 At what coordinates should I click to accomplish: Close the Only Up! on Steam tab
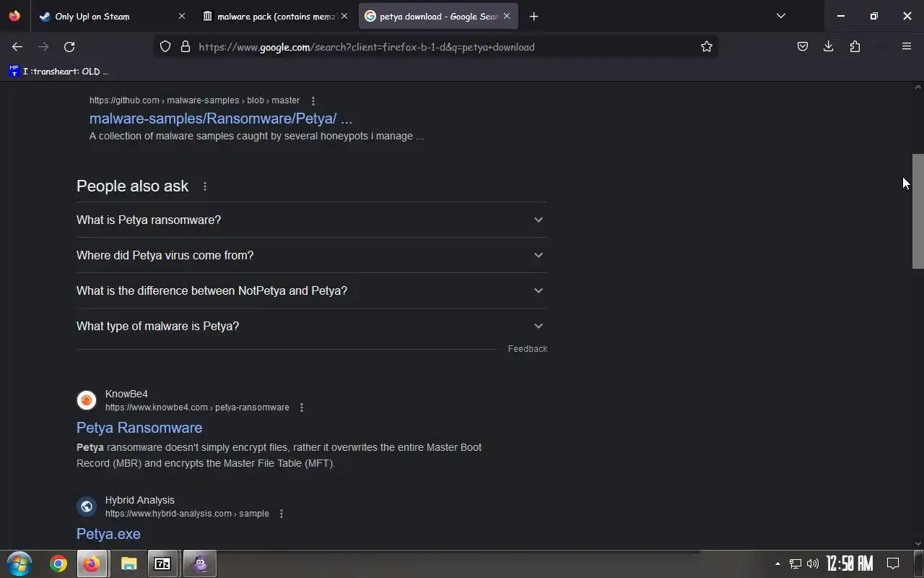click(x=181, y=16)
